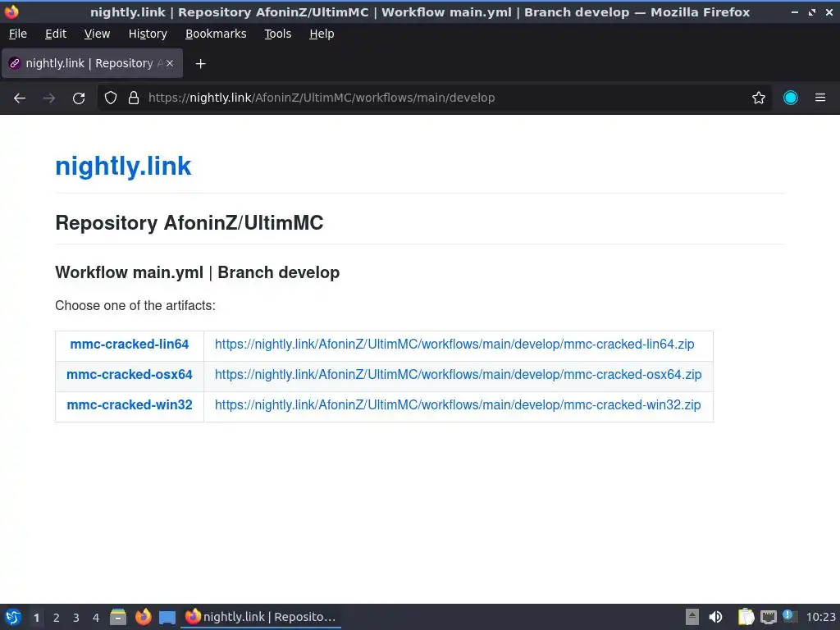Open the volume control tray icon
Screen dimensions: 840x630
point(715,617)
